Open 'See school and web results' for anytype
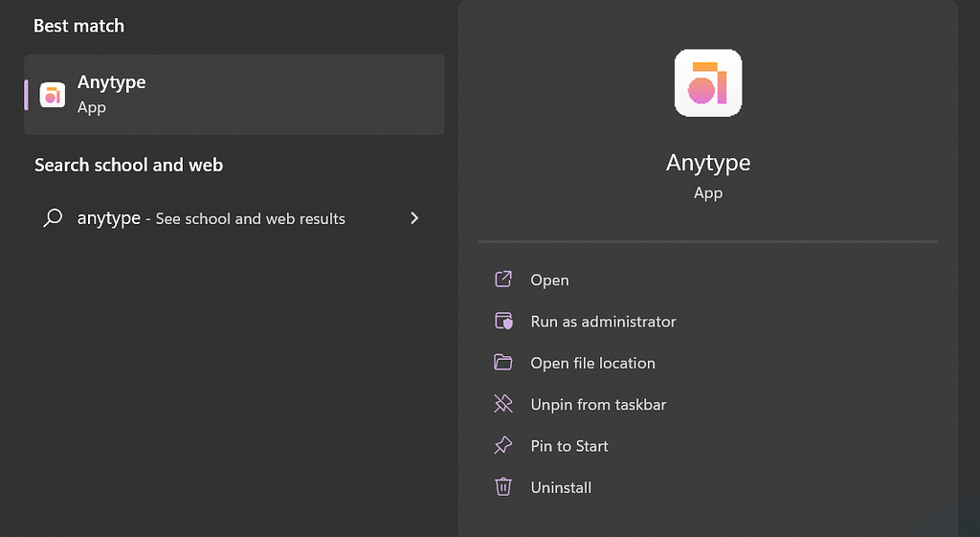The height and width of the screenshot is (537, 980). pyautogui.click(x=250, y=219)
